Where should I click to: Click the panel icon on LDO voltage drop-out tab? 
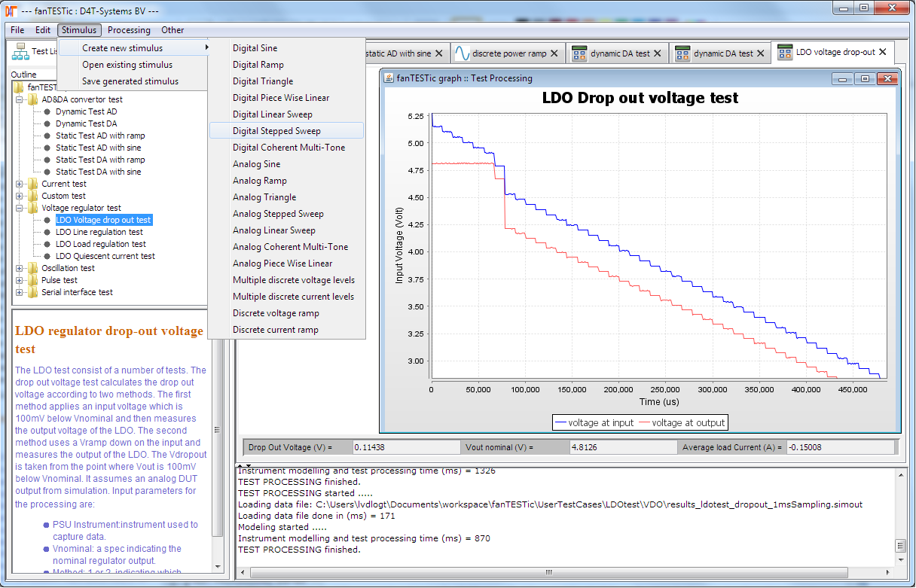[784, 53]
